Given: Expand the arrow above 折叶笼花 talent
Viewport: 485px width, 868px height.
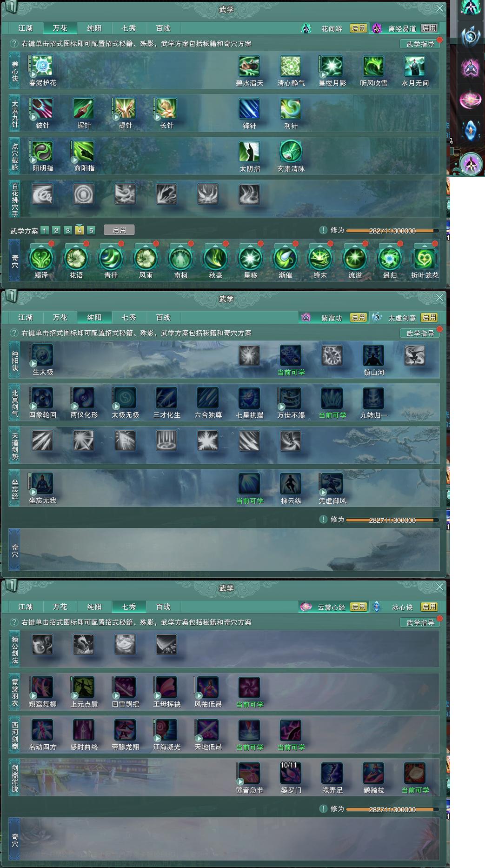Looking at the screenshot, I should click(x=425, y=246).
